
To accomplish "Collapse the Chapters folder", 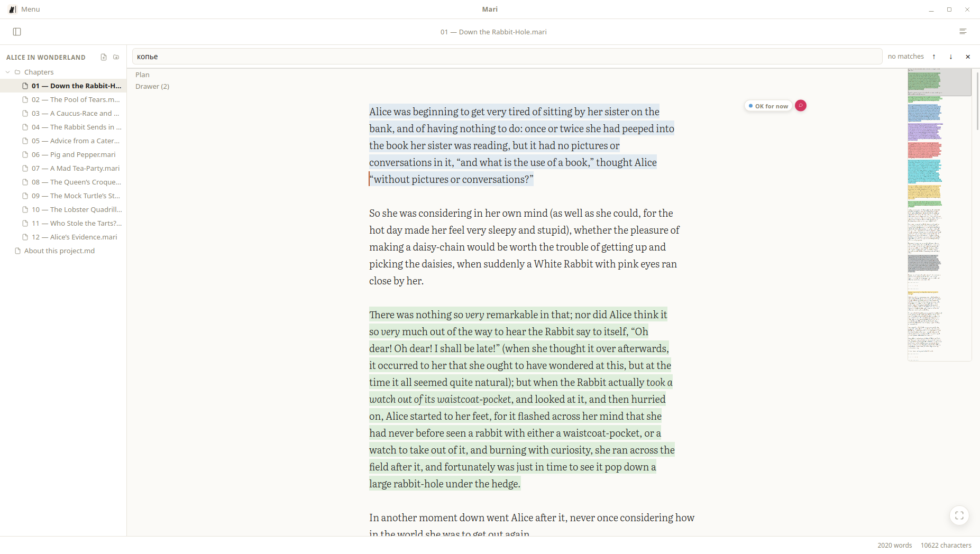I will coord(8,72).
